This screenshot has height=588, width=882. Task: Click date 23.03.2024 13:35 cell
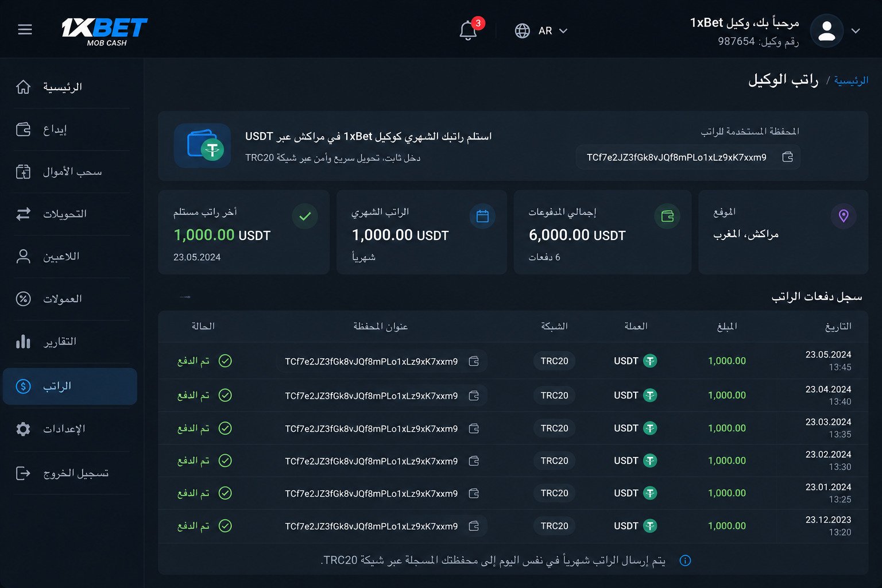tap(828, 428)
